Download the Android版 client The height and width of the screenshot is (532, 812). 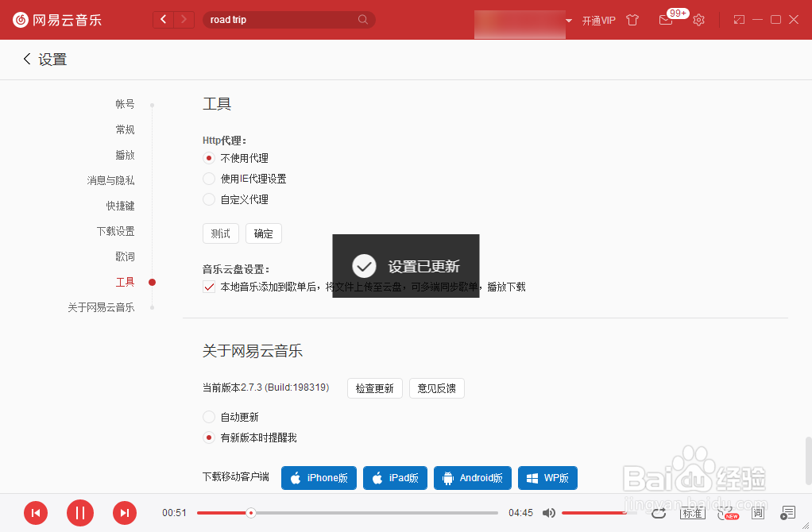coord(472,478)
